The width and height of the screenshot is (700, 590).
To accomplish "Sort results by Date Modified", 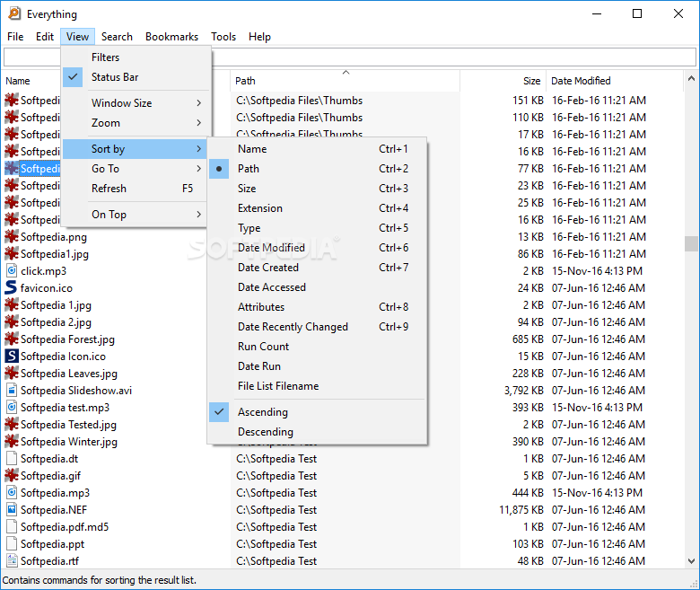I will (317, 248).
